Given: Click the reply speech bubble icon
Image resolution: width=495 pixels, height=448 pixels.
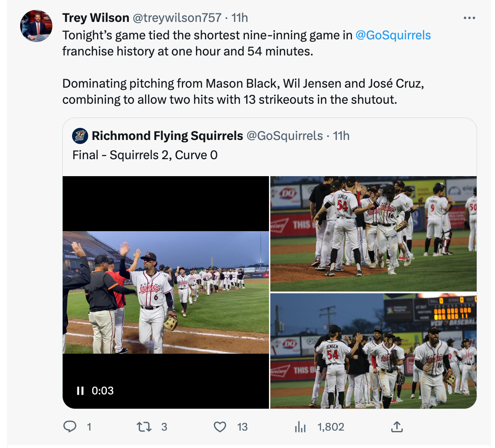Looking at the screenshot, I should [70, 427].
